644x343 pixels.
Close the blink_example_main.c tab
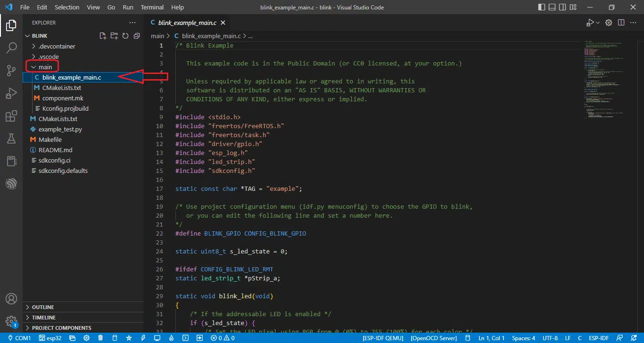tap(223, 23)
